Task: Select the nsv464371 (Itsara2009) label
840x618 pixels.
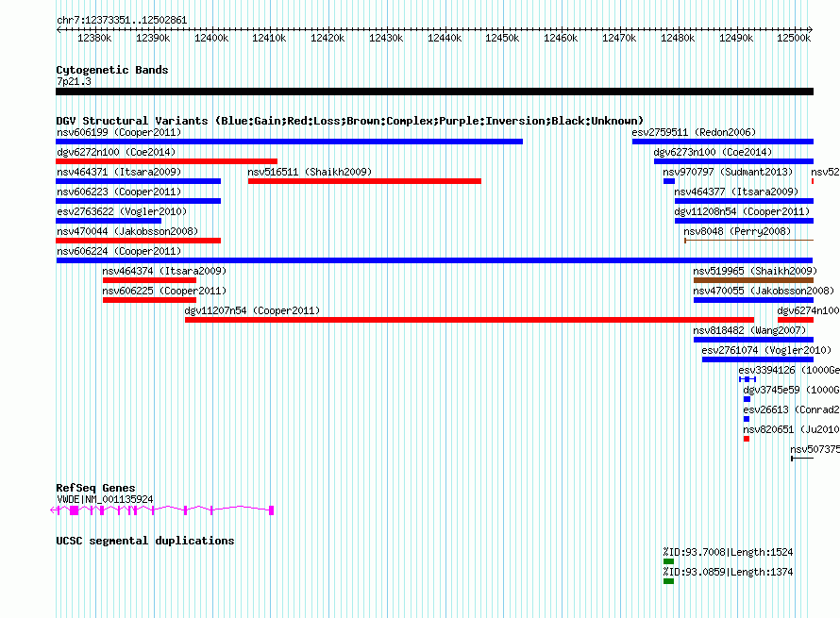Action: pos(119,172)
